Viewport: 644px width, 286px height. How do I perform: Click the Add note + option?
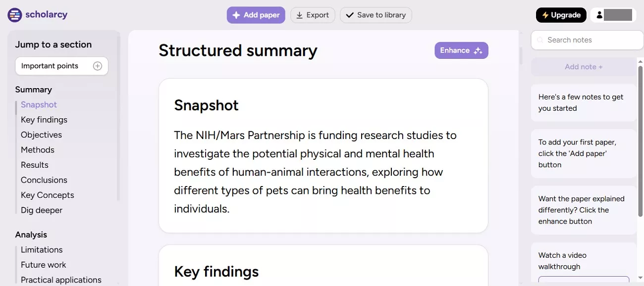pyautogui.click(x=583, y=66)
